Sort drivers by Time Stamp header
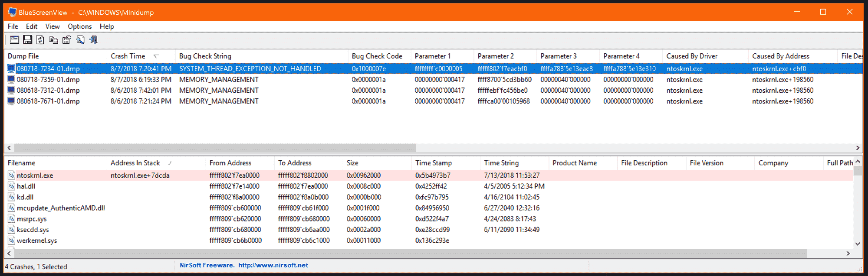This screenshot has height=276, width=868. pos(446,163)
